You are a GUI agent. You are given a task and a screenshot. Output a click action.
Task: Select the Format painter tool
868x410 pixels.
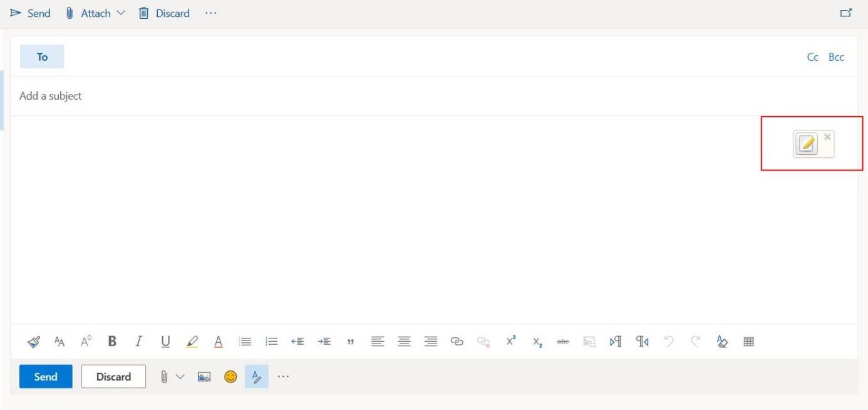tap(34, 342)
